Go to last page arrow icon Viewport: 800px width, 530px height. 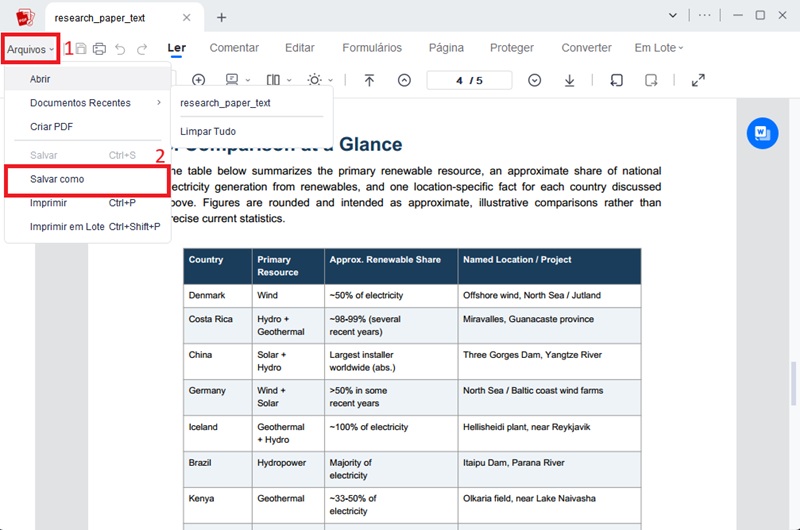569,80
